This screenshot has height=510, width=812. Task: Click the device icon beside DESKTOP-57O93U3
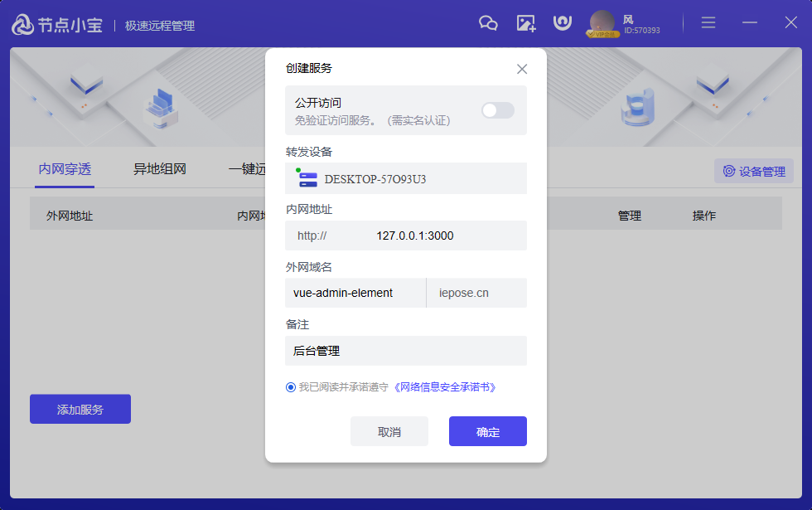(307, 177)
